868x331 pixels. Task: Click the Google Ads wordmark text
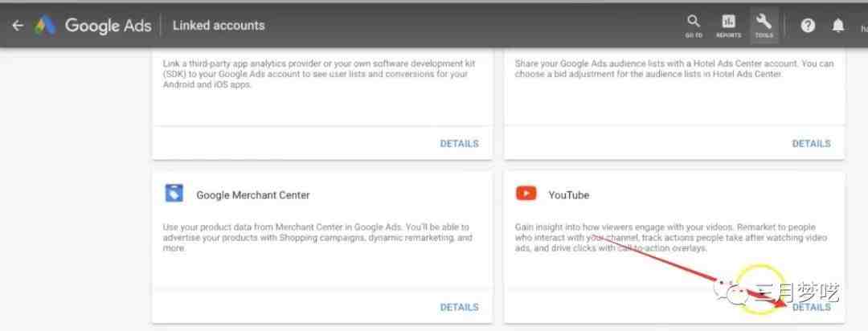click(x=108, y=26)
